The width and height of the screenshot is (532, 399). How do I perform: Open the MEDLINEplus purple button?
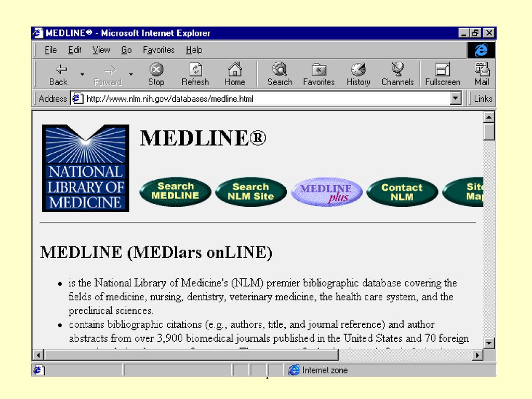(326, 192)
